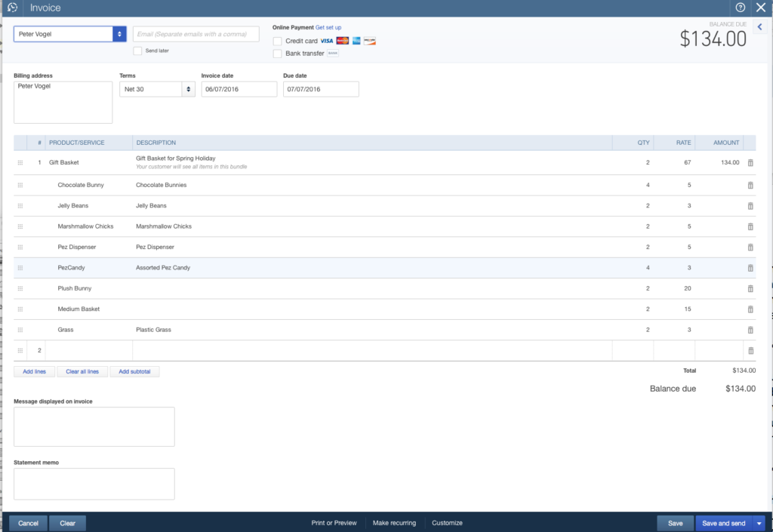
Task: Click the 'Medium Basket' product name
Action: click(79, 309)
